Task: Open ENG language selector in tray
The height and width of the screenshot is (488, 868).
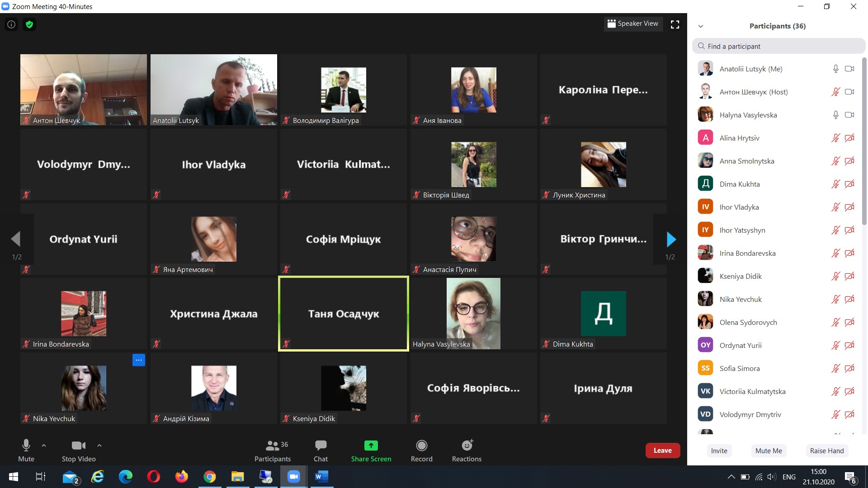Action: [789, 477]
